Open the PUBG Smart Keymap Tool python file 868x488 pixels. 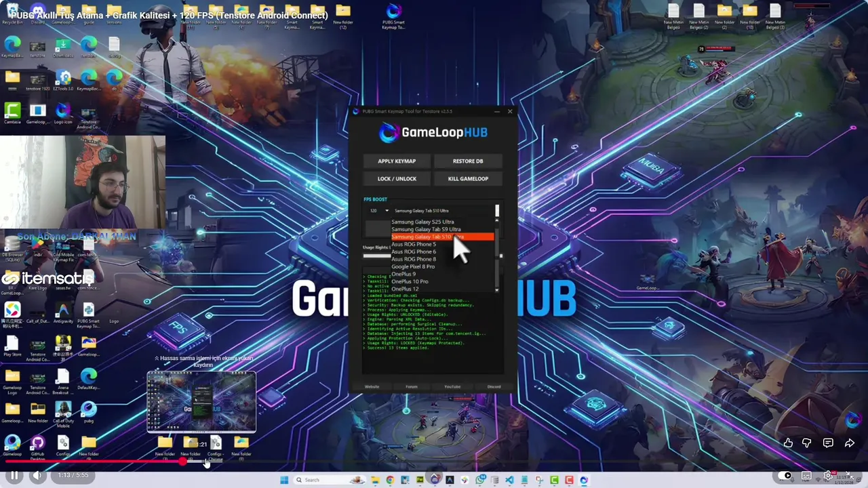[88, 314]
